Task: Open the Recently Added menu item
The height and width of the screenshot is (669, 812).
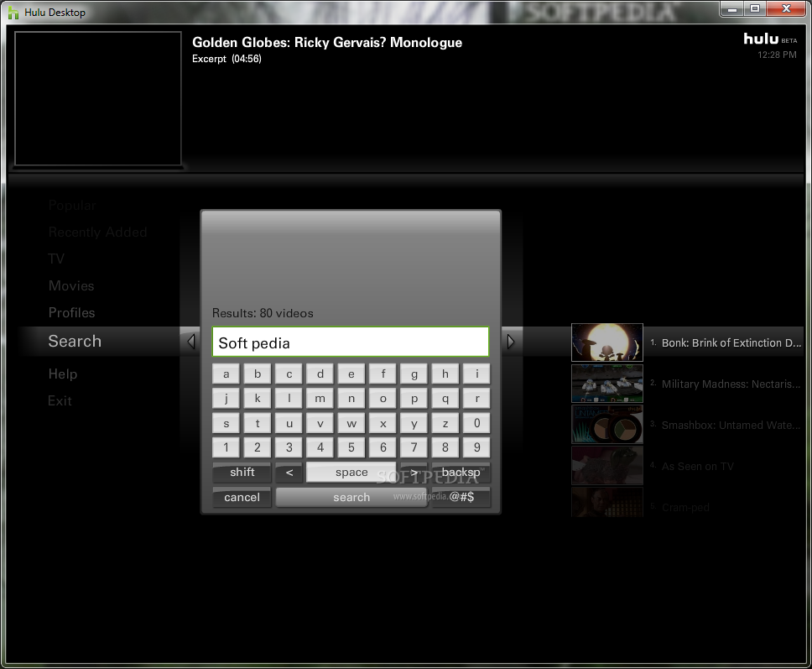Action: click(x=97, y=233)
